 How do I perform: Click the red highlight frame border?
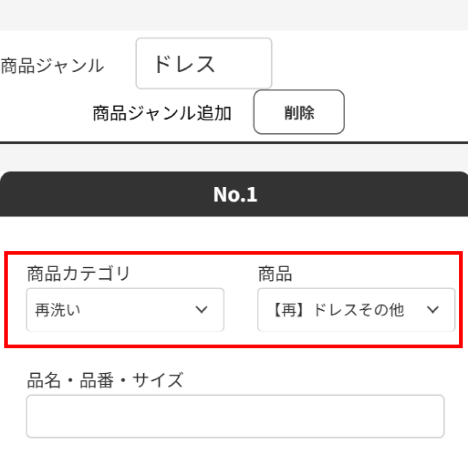[x=234, y=253]
